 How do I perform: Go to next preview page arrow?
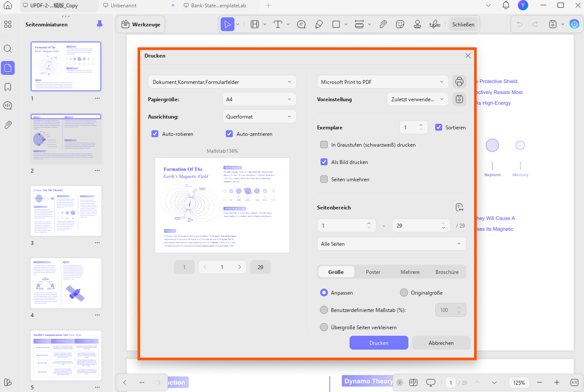(239, 267)
